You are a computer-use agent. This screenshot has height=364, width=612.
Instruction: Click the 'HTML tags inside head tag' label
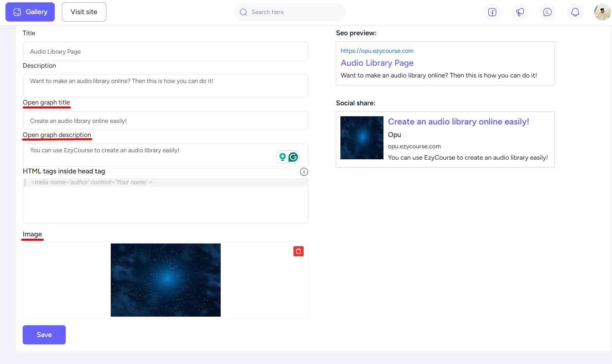64,171
